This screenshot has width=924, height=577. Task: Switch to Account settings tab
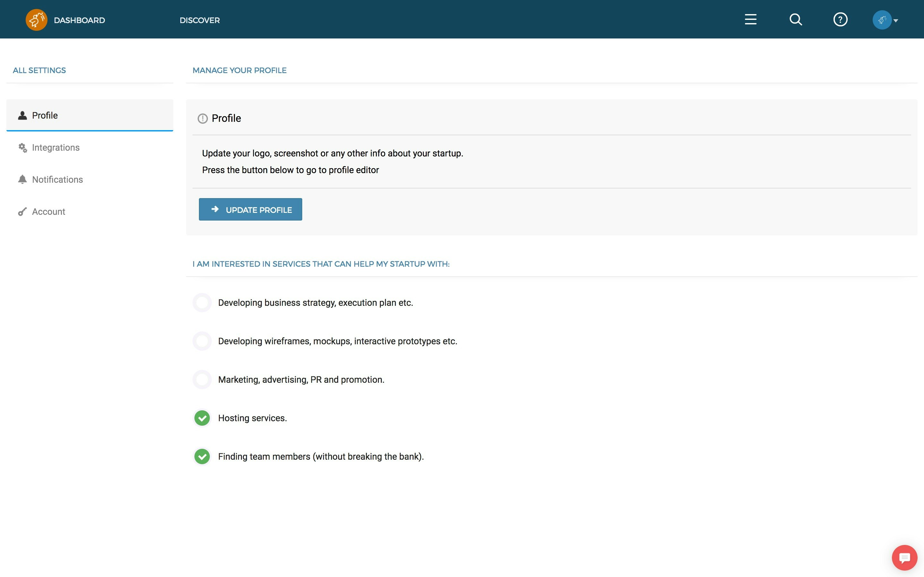[x=48, y=212]
